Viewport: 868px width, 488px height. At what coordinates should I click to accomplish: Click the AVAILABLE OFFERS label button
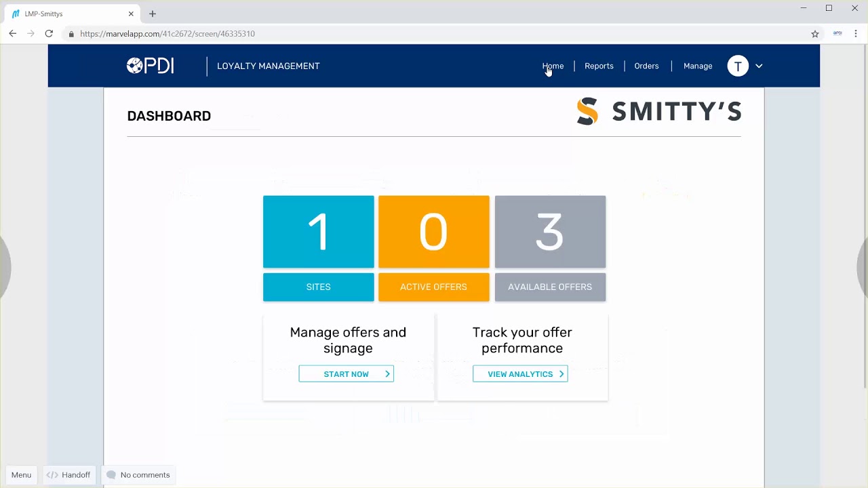point(550,287)
